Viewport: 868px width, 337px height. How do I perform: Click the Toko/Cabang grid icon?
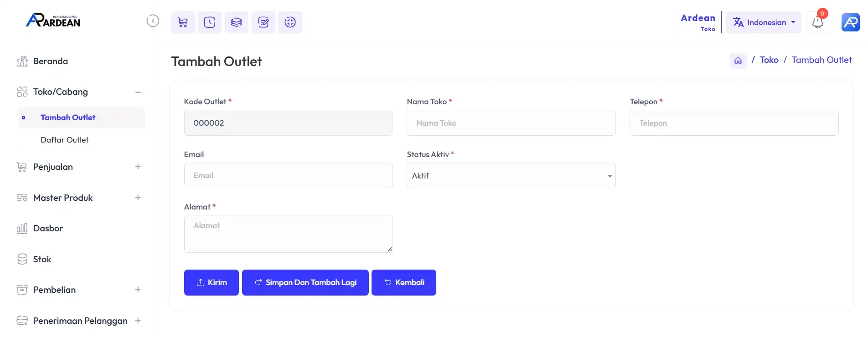click(22, 92)
